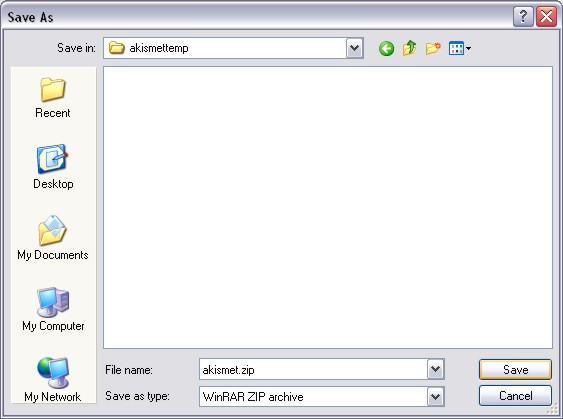Click the Up One Level folder icon
The width and height of the screenshot is (563, 419).
(410, 48)
